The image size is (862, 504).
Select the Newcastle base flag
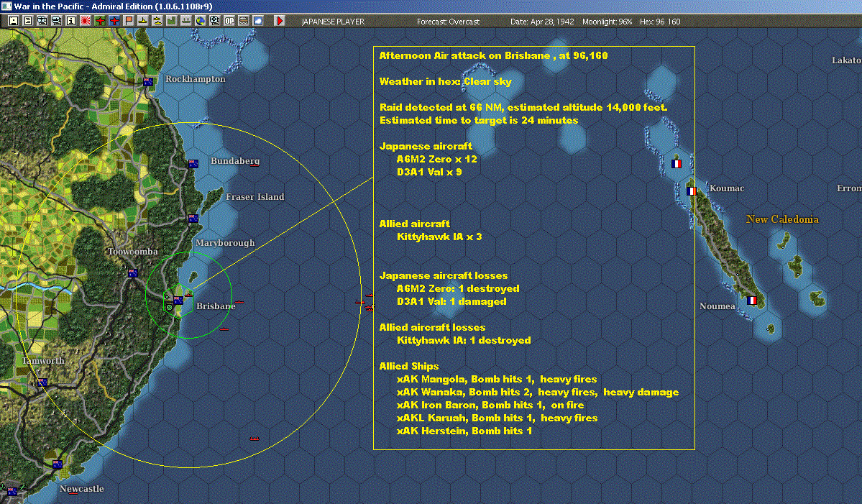[58, 464]
